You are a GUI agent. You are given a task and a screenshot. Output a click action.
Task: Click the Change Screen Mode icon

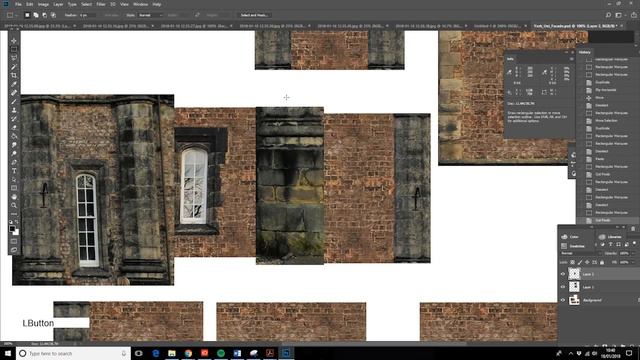point(14,249)
